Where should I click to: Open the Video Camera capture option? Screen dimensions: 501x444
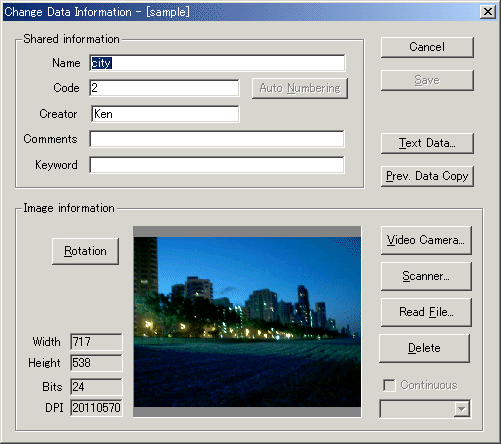(x=426, y=240)
